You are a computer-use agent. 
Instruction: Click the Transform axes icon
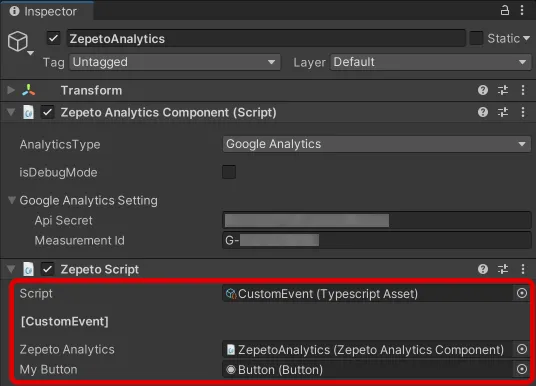pyautogui.click(x=28, y=90)
